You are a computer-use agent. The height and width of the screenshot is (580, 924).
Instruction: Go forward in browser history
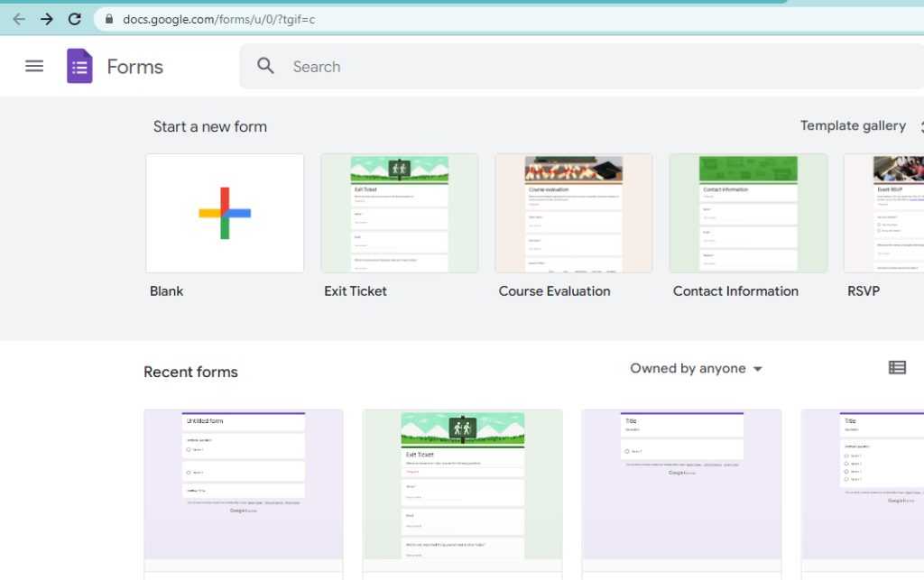tap(46, 19)
